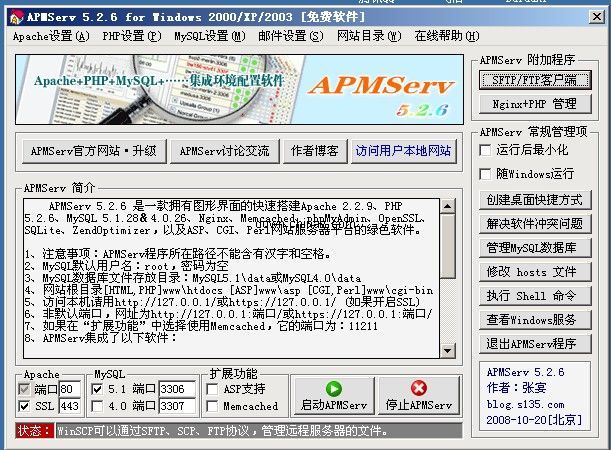Click the Apache port field showing 80

[x=70, y=389]
